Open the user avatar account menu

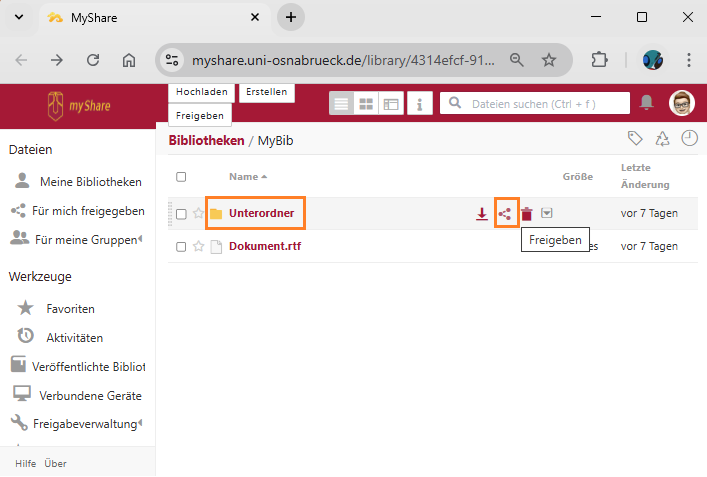(681, 103)
